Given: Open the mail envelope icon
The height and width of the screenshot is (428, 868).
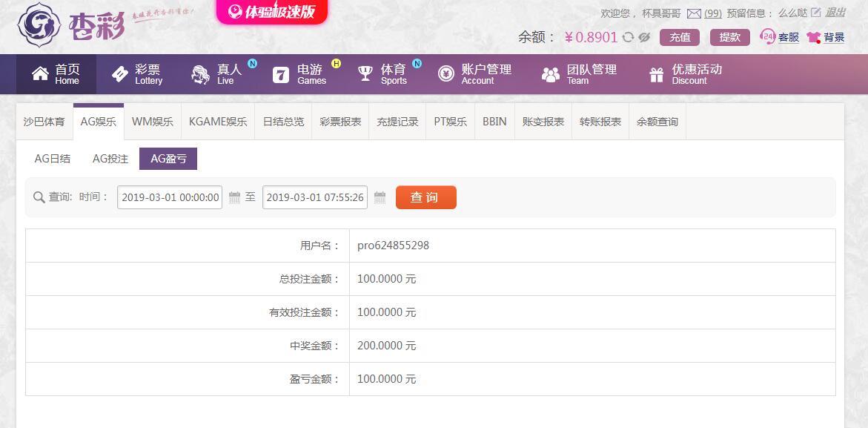Looking at the screenshot, I should [694, 13].
